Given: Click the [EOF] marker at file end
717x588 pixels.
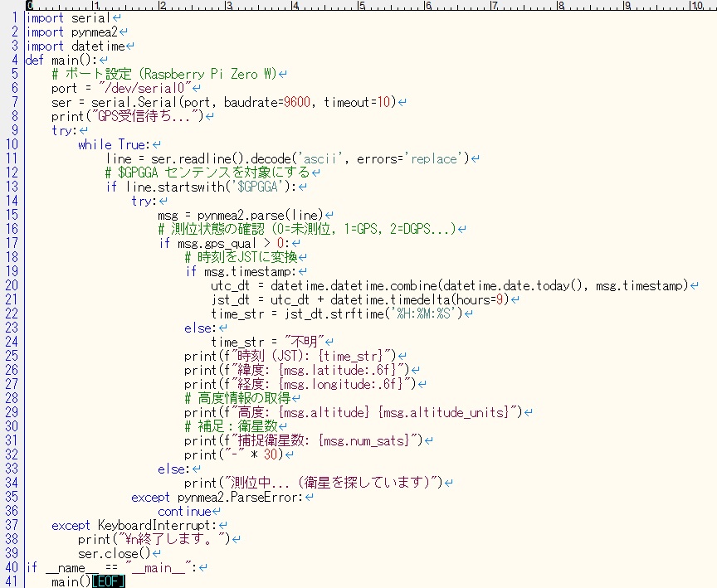Looking at the screenshot, I should pos(108,581).
